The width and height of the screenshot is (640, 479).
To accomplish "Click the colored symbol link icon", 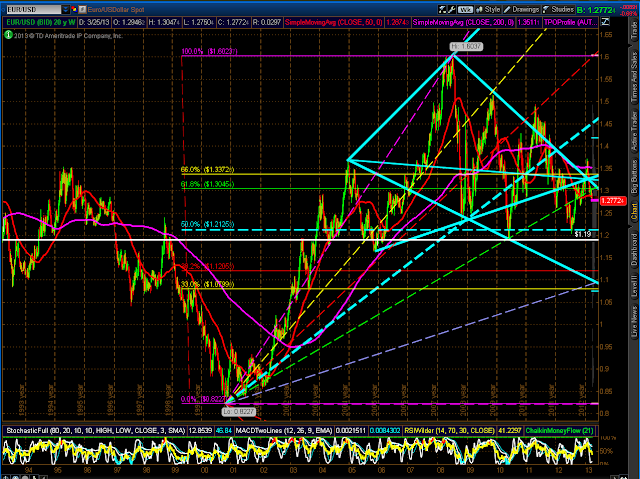I will click(74, 9).
